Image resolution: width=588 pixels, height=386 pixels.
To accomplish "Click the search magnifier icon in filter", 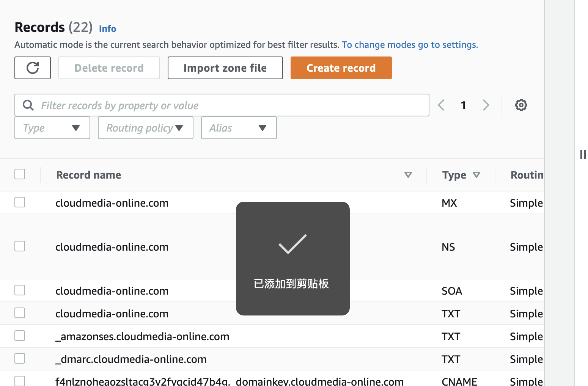I will [28, 105].
